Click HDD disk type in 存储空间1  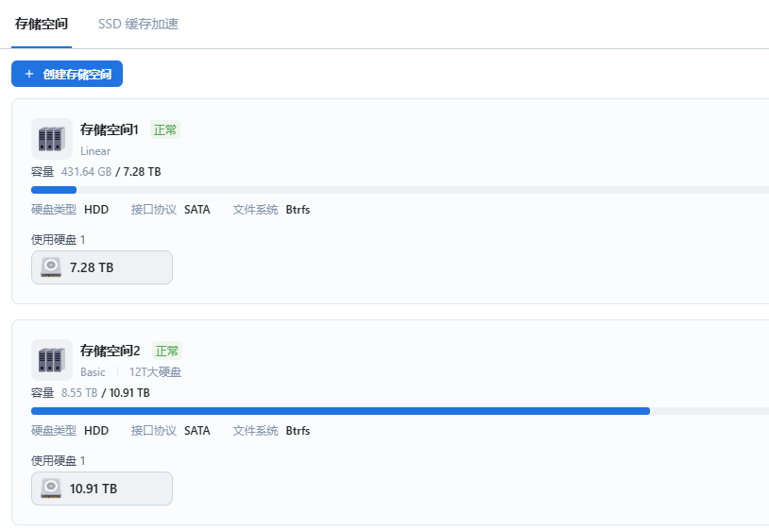(96, 210)
